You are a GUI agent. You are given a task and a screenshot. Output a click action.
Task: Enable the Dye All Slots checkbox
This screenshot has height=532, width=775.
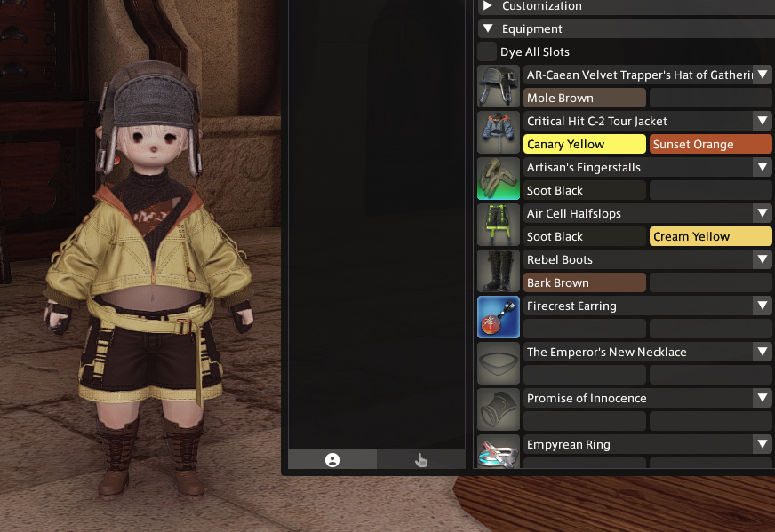[x=487, y=52]
